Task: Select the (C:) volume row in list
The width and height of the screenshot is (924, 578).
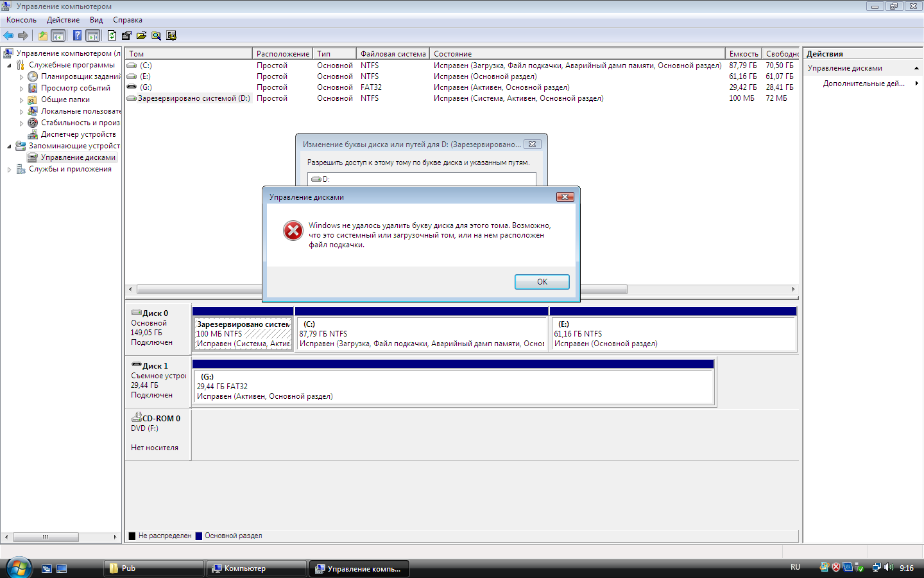Action: [462, 66]
